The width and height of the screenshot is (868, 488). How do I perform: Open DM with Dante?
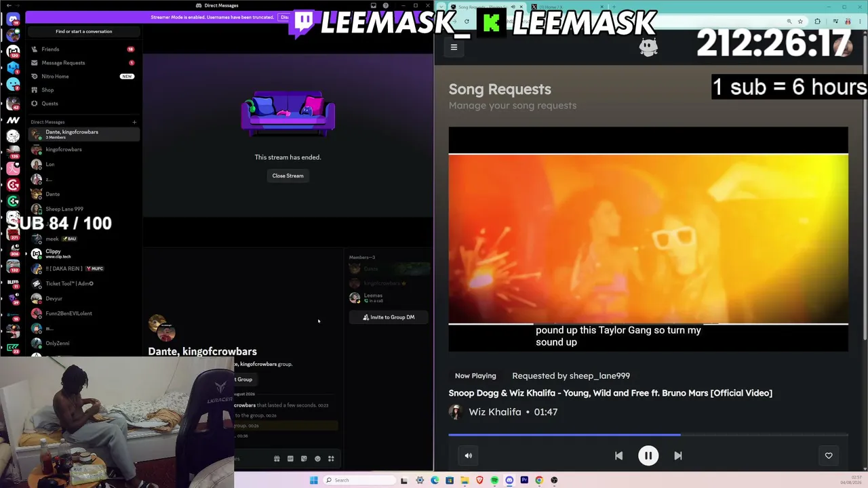point(84,194)
